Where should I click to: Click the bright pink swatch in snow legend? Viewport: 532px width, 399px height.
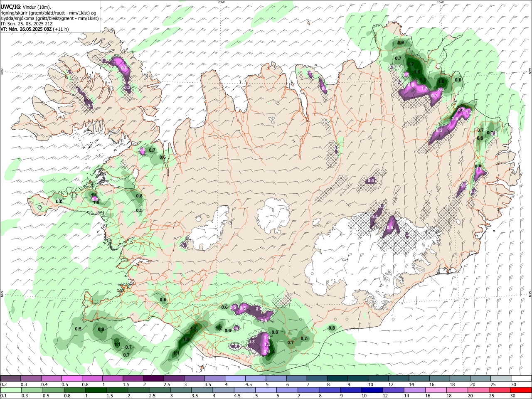tap(71, 379)
